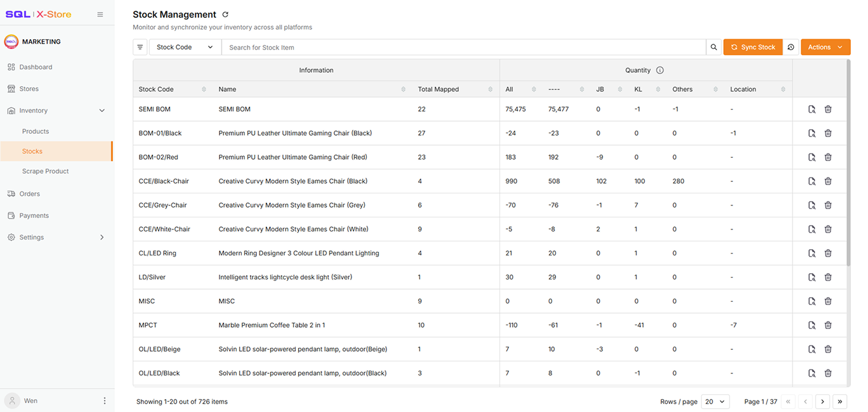
Task: Go to Stores in the sidebar
Action: click(29, 89)
